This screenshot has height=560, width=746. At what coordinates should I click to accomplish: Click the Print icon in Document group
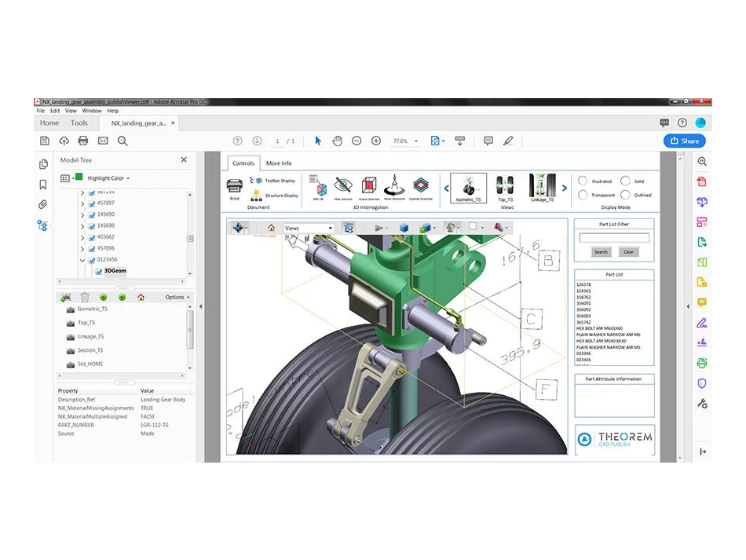(234, 187)
